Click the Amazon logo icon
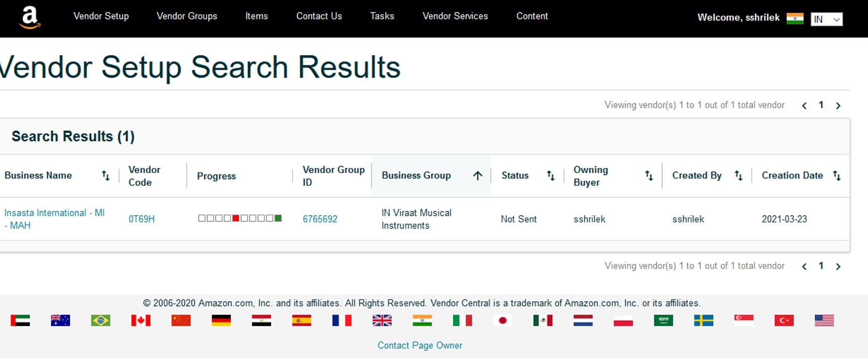This screenshot has width=868, height=358. (x=30, y=17)
